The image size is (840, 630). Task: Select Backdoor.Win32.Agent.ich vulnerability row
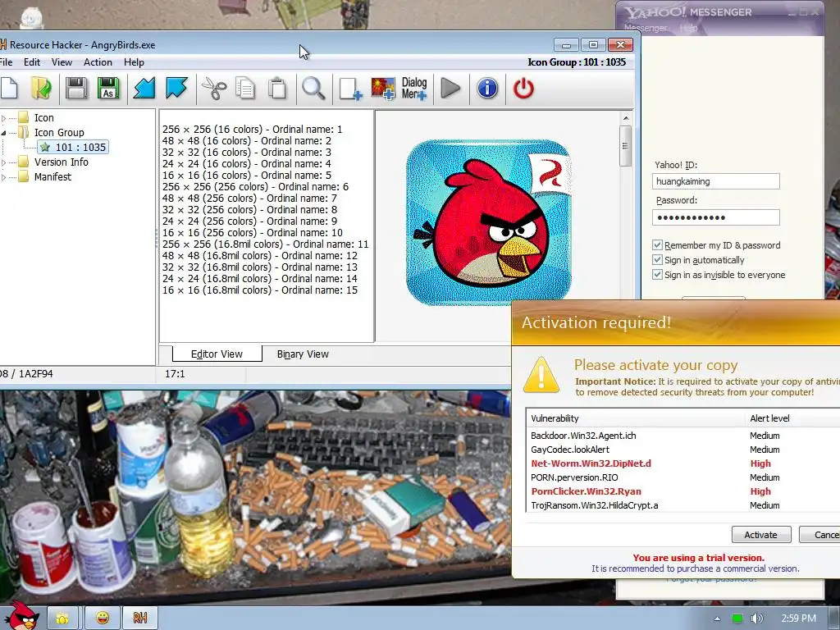683,436
